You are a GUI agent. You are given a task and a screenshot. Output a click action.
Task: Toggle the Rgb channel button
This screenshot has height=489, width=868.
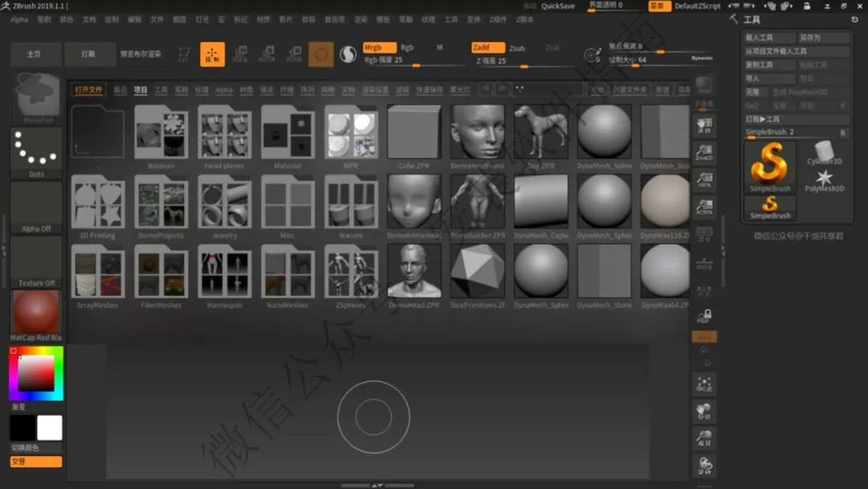tap(407, 47)
